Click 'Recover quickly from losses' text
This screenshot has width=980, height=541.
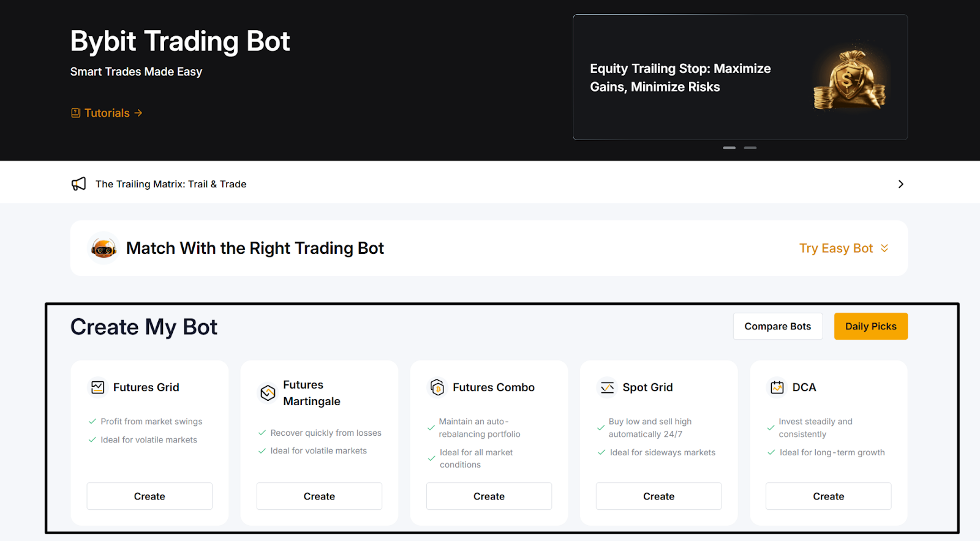click(x=326, y=433)
